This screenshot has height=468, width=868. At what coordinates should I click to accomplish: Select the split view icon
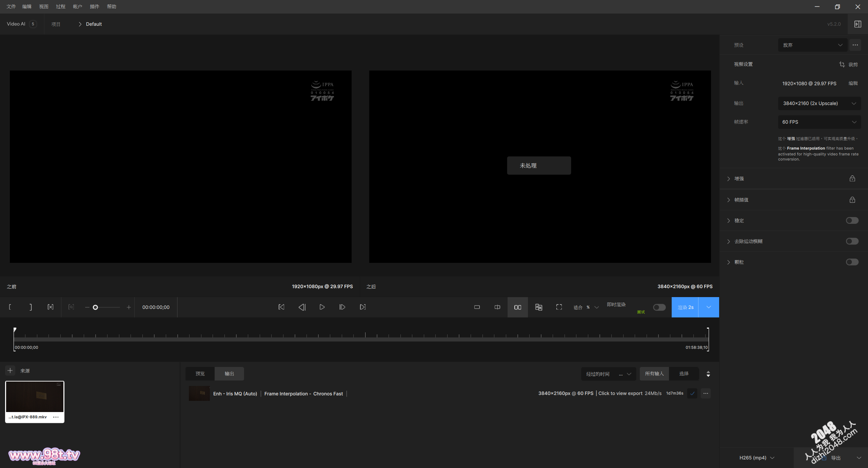click(497, 307)
